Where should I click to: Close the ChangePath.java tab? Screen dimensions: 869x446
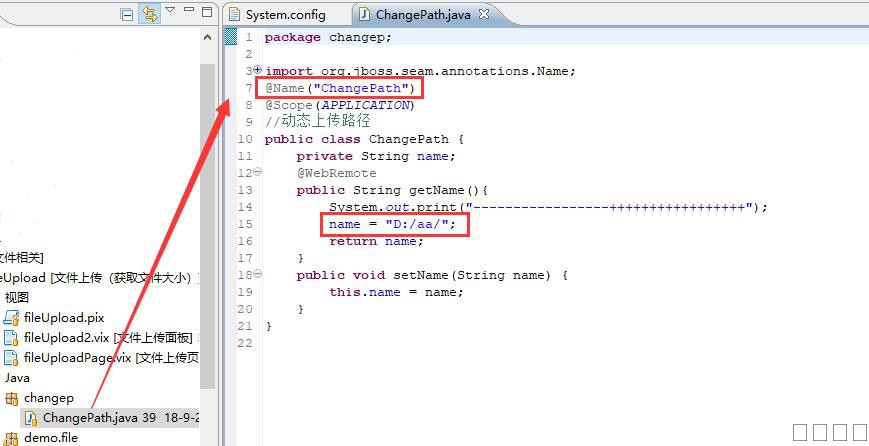click(482, 15)
